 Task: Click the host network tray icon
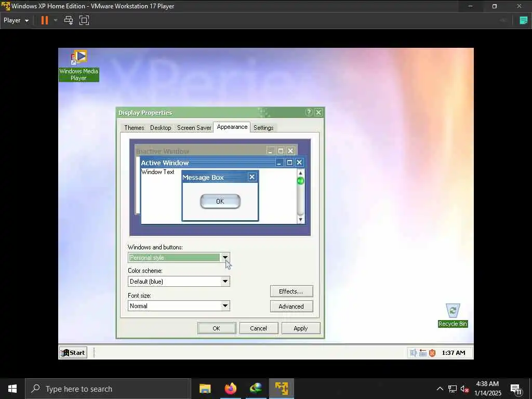click(x=453, y=389)
